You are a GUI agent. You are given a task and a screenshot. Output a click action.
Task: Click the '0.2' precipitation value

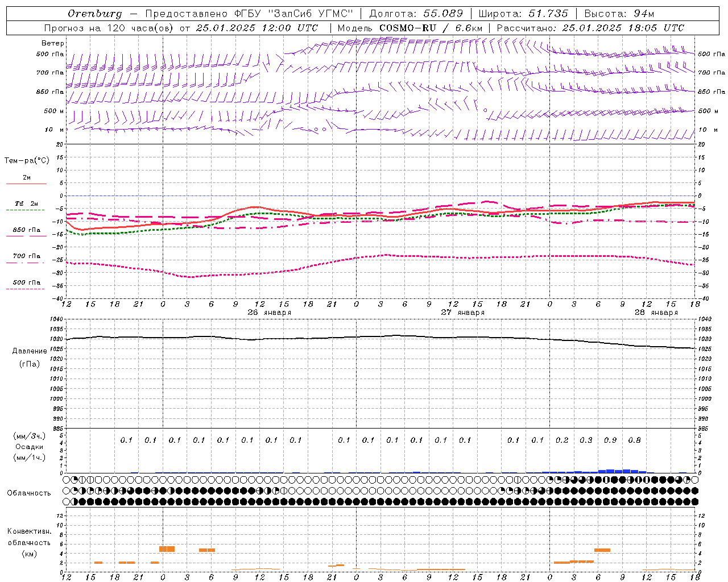(x=562, y=440)
